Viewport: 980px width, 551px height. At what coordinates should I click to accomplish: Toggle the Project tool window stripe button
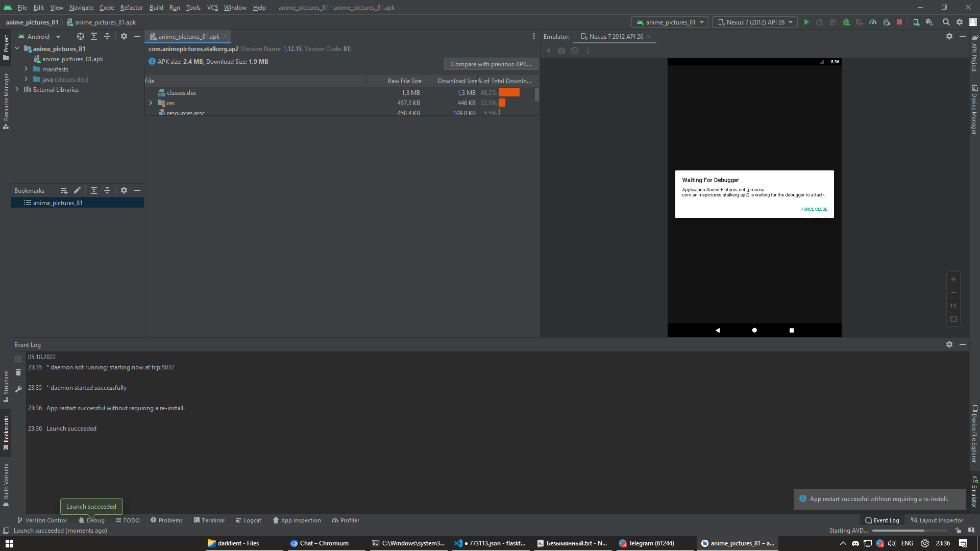tap(6, 47)
